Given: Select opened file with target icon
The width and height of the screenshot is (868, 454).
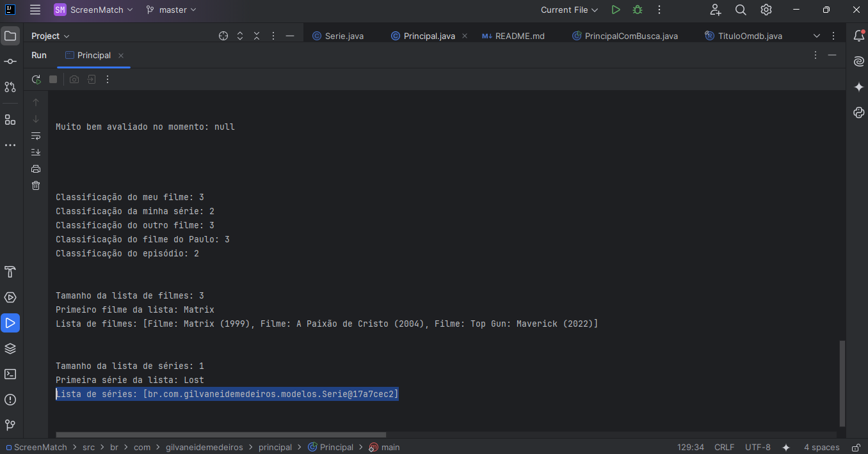Looking at the screenshot, I should 223,36.
